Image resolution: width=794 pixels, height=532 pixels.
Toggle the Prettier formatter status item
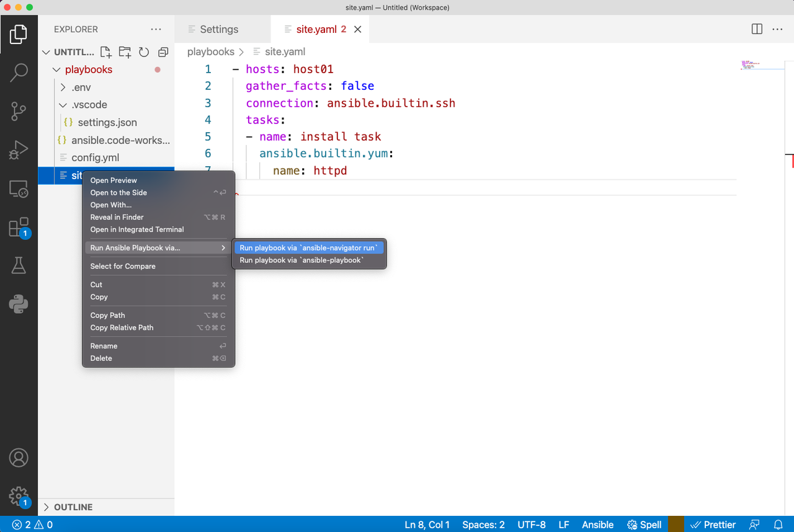click(x=713, y=525)
